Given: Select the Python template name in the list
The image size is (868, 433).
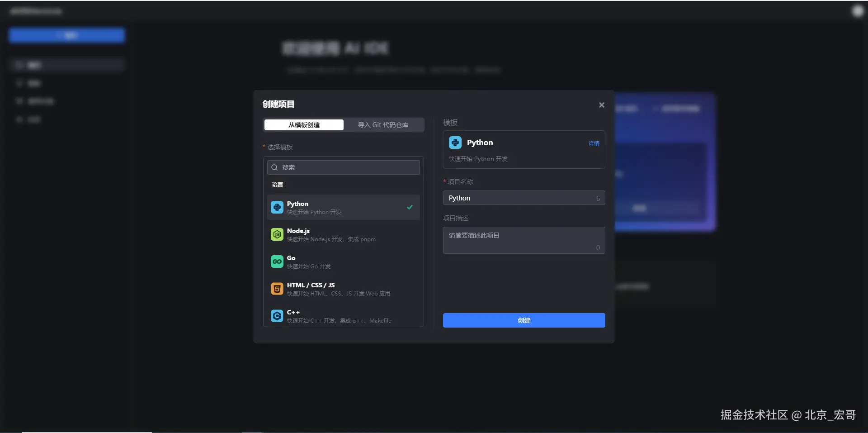Looking at the screenshot, I should (x=297, y=204).
